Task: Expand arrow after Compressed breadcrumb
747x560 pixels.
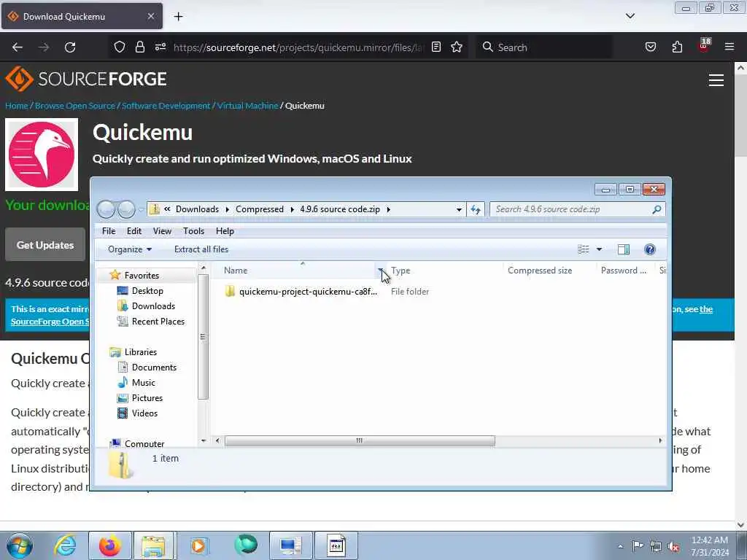Action: [292, 209]
